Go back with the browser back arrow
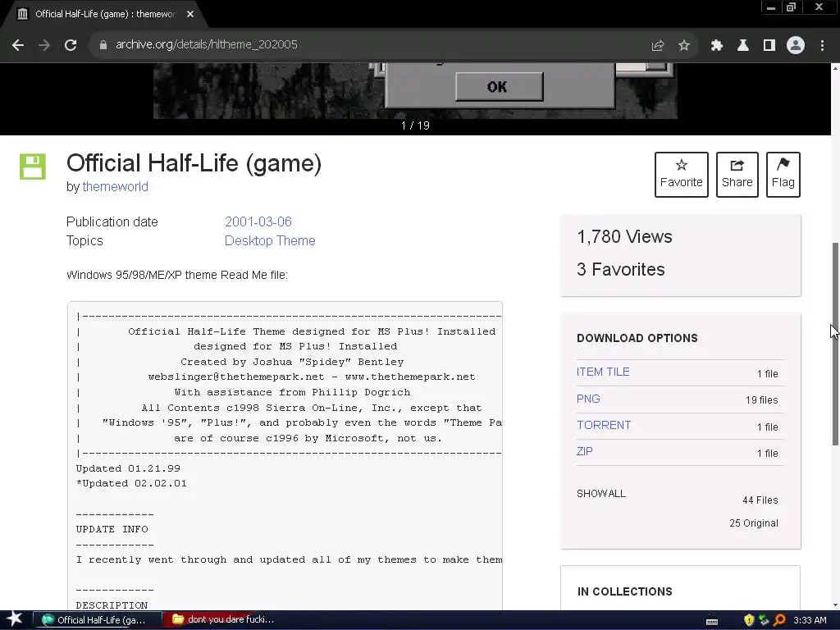Viewport: 840px width, 630px height. [x=18, y=45]
